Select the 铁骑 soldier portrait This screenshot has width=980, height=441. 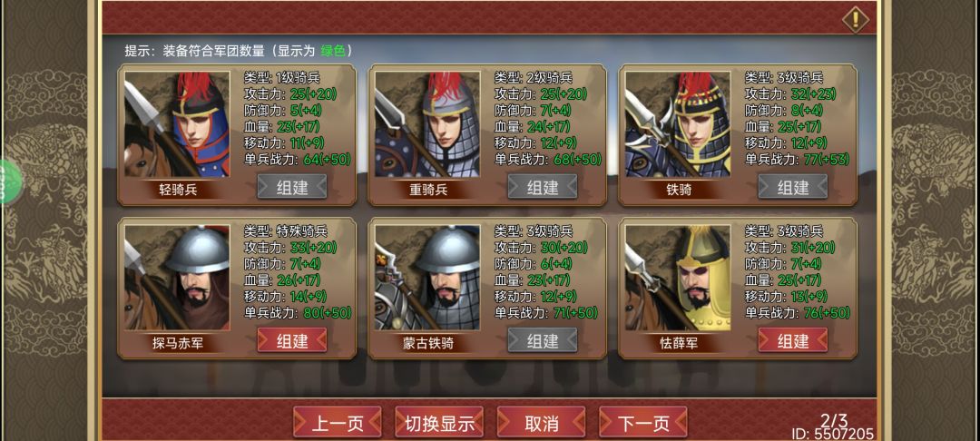[x=678, y=124]
